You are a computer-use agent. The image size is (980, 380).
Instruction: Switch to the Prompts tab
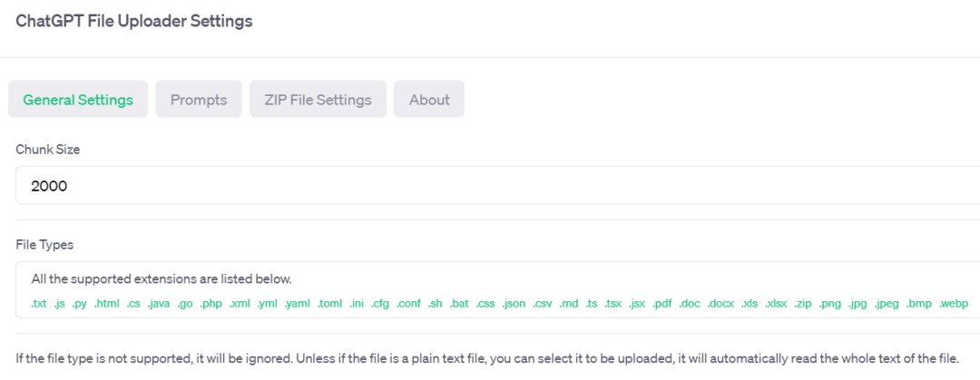[199, 100]
